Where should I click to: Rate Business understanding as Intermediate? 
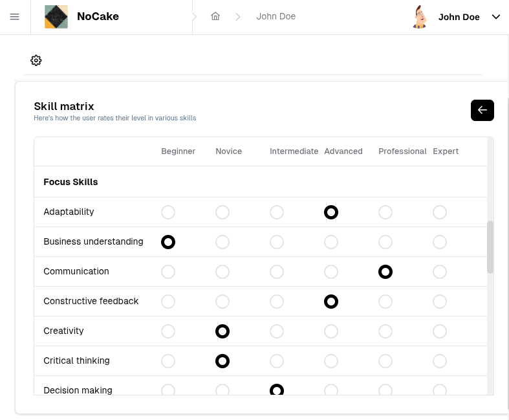click(x=277, y=242)
